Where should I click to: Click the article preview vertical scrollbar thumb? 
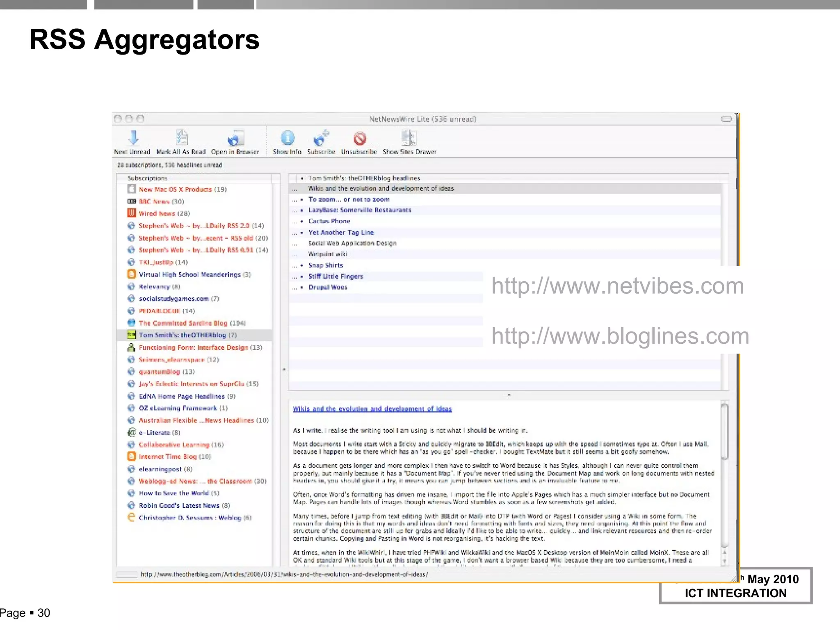coord(725,431)
